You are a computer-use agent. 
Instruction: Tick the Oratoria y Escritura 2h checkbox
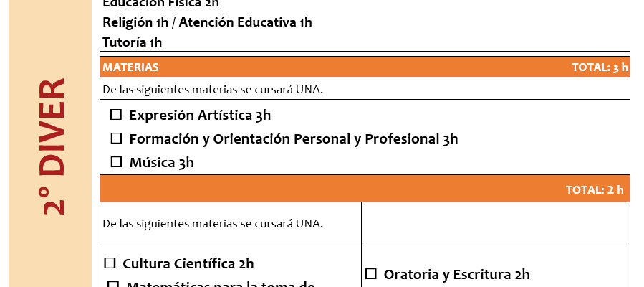click(x=370, y=273)
